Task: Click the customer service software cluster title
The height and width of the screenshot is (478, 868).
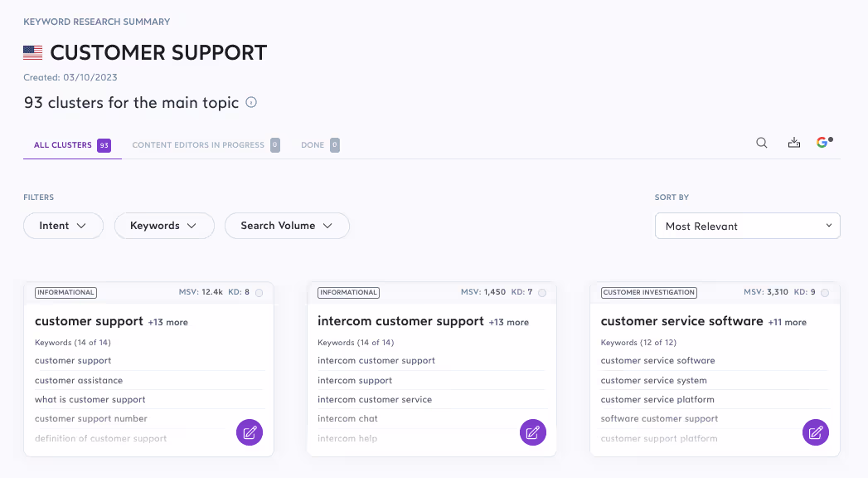Action: (682, 321)
